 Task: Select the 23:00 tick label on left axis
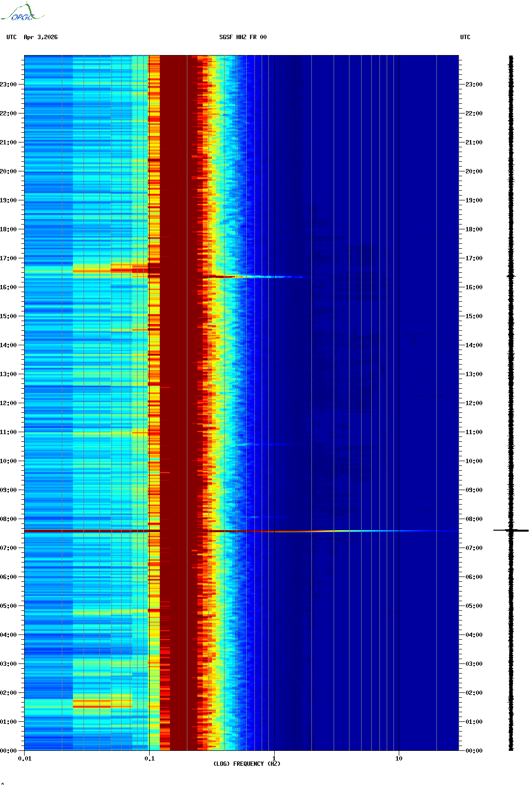coord(8,85)
